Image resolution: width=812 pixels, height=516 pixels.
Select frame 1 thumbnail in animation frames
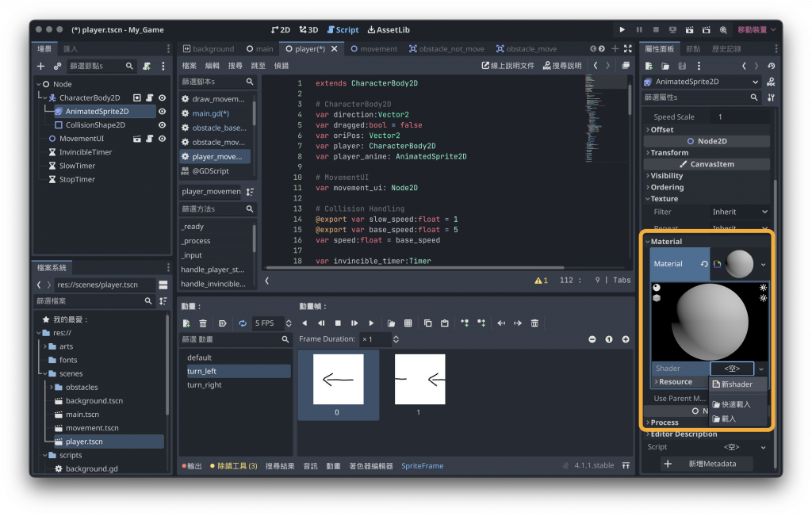(x=420, y=380)
